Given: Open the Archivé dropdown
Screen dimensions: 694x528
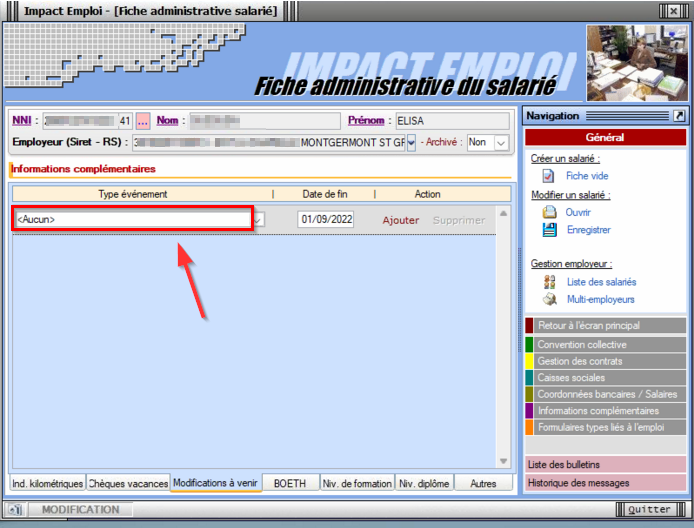Looking at the screenshot, I should pyautogui.click(x=504, y=143).
